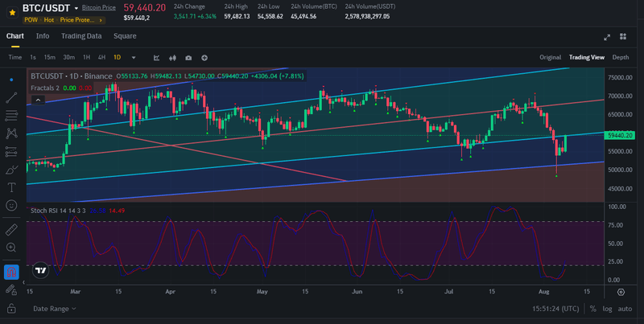Select the zoom in magnifier tool
Screen dimensions: 644x324
pyautogui.click(x=11, y=248)
